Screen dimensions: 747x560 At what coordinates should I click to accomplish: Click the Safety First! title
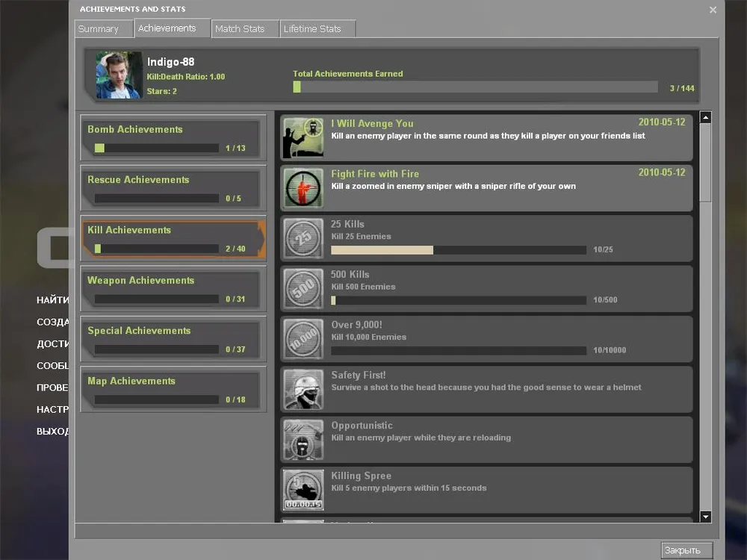tap(359, 376)
